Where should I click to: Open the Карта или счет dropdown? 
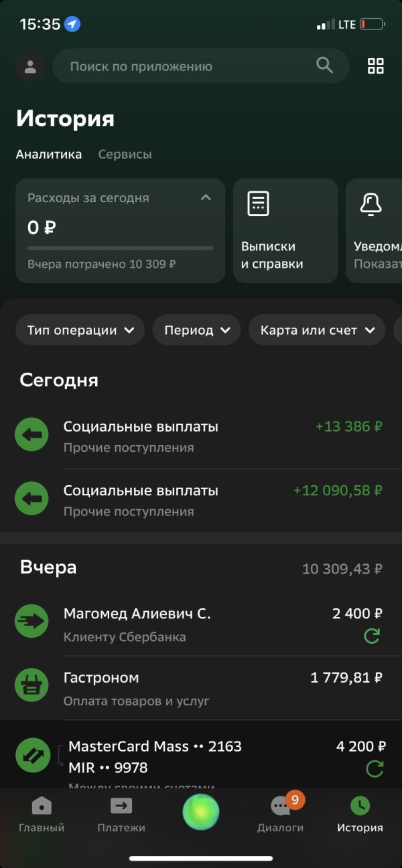coord(318,330)
